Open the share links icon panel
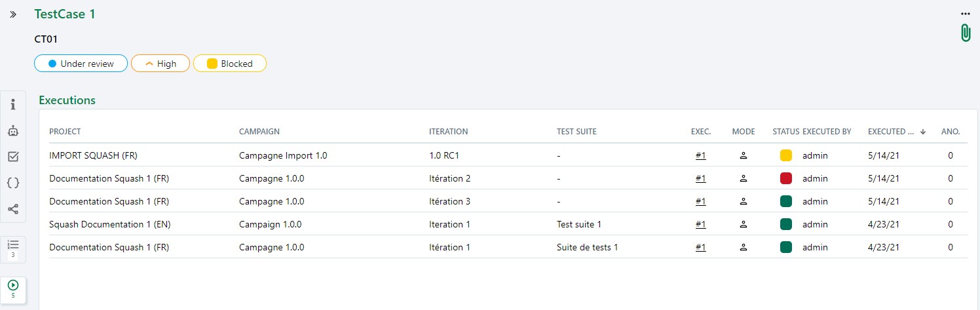980x310 pixels. [x=13, y=210]
